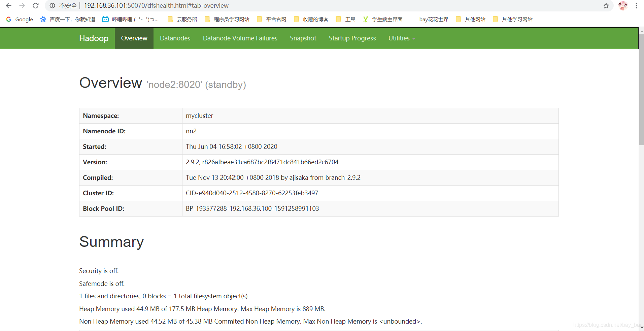This screenshot has width=644, height=331.
Task: Open the 平台官网 bookmark folder
Action: point(271,19)
